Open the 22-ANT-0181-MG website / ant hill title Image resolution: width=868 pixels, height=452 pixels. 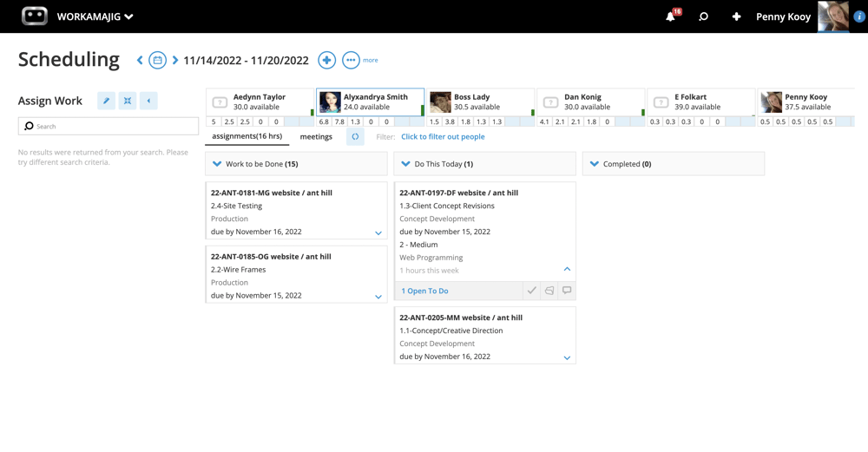click(271, 193)
